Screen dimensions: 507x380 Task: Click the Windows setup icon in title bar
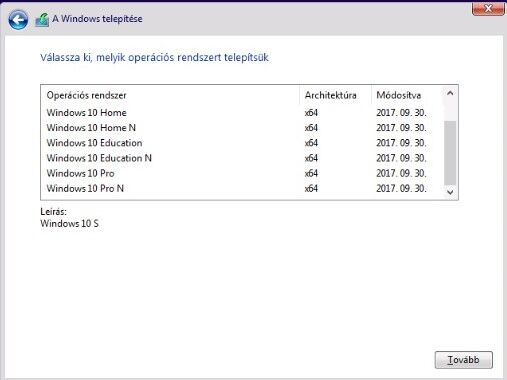(42, 20)
